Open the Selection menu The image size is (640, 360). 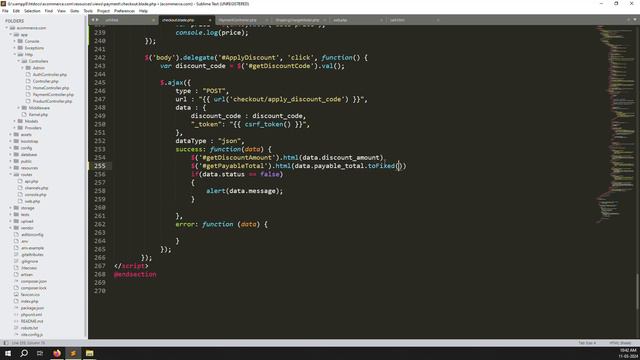[32, 11]
